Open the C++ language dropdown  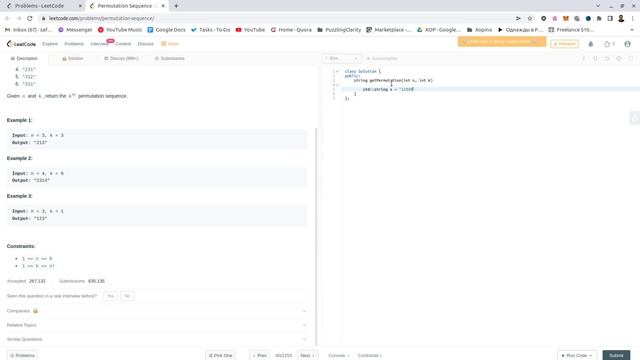pos(341,59)
